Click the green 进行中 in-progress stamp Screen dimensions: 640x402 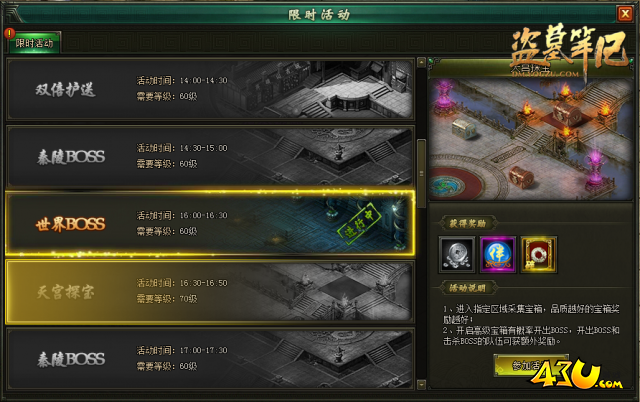(359, 223)
